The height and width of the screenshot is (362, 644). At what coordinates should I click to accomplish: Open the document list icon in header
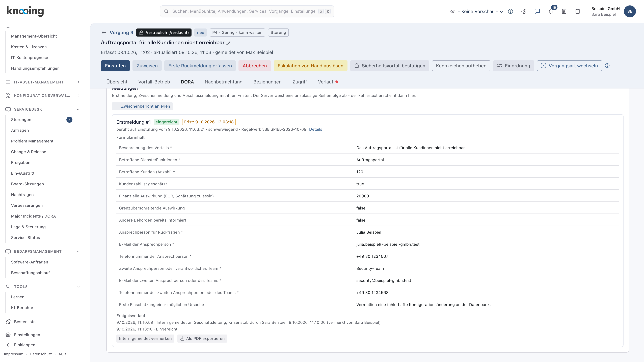click(x=564, y=11)
